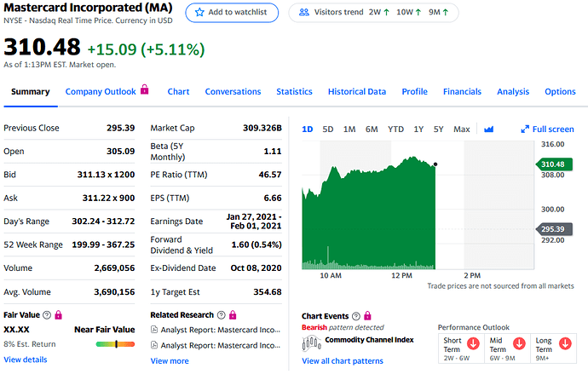The width and height of the screenshot is (588, 374).
Task: Click the lock icon beside Chart Events
Action: [x=367, y=315]
